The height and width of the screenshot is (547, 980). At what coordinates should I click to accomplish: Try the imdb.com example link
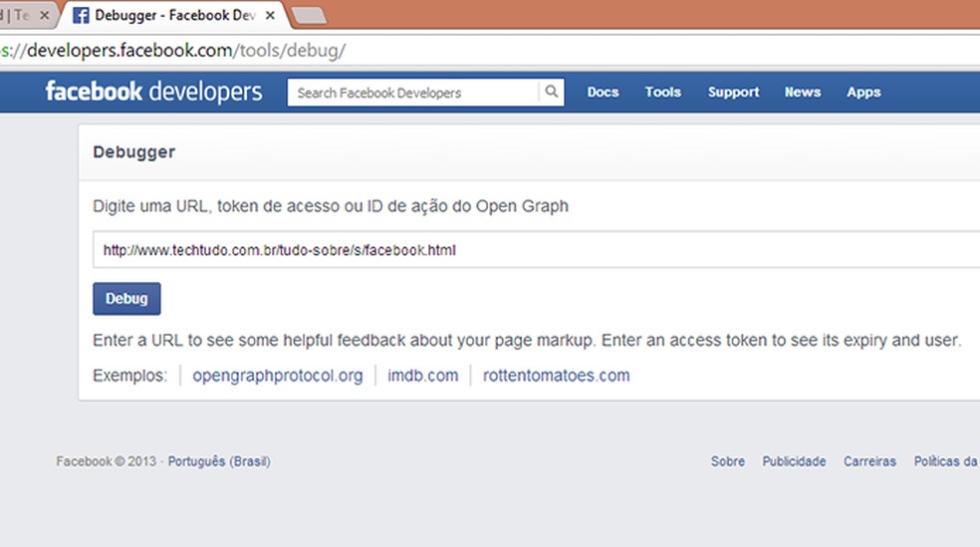(422, 376)
